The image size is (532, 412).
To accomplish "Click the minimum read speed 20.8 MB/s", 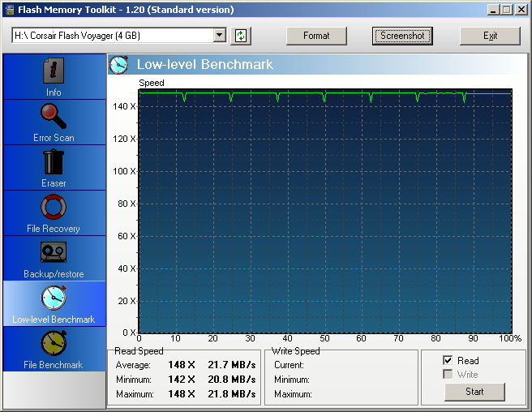I will coord(232,380).
